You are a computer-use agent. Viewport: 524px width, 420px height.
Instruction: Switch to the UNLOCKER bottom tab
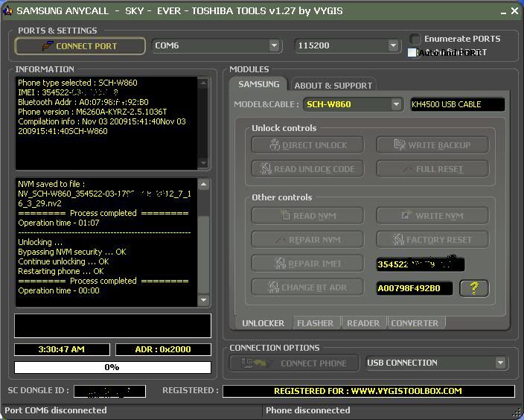click(x=263, y=323)
